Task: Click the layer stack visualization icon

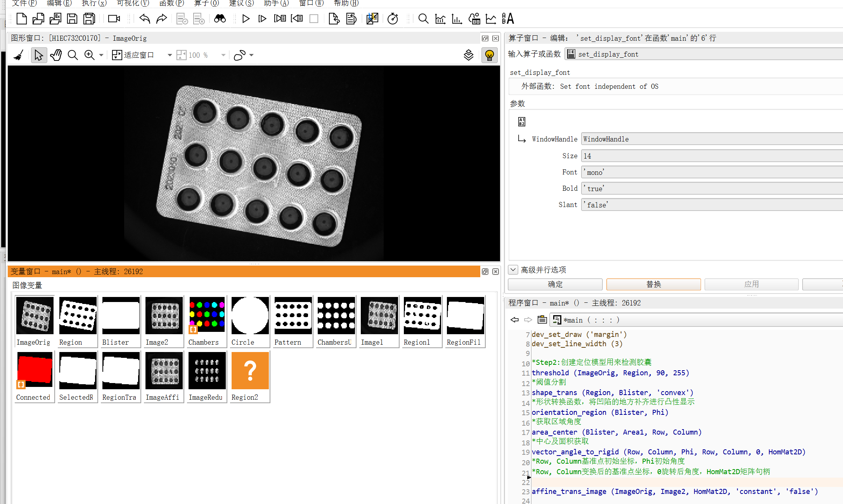Action: coord(469,55)
